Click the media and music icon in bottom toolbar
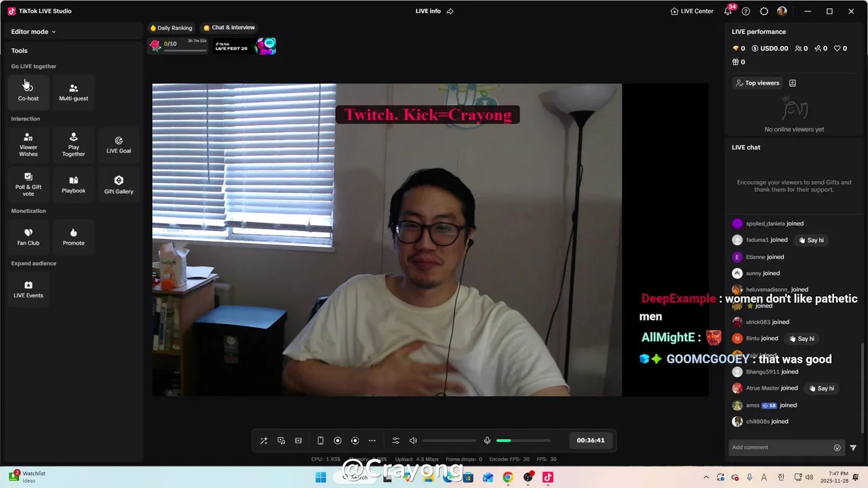 (x=281, y=441)
